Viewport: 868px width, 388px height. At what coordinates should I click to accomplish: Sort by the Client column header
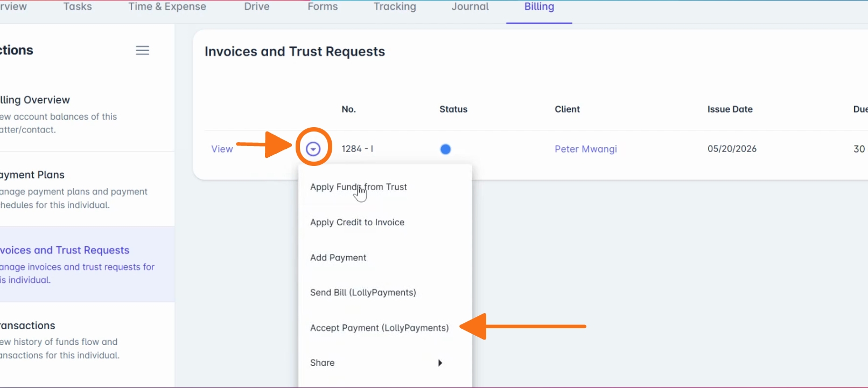tap(567, 109)
